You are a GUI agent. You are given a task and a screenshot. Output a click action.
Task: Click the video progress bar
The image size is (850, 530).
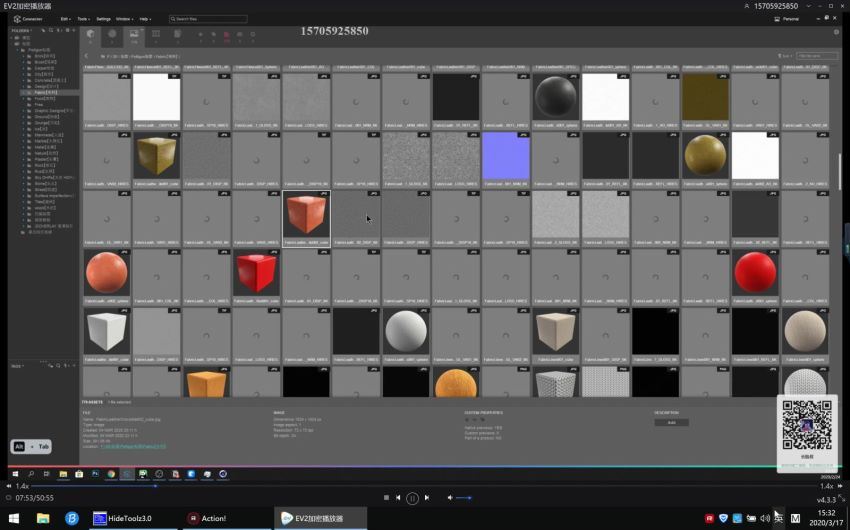tap(423, 486)
